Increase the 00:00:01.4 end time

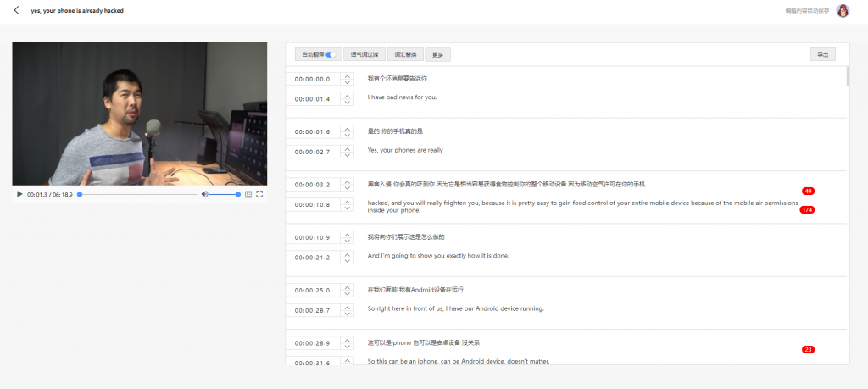pos(347,96)
